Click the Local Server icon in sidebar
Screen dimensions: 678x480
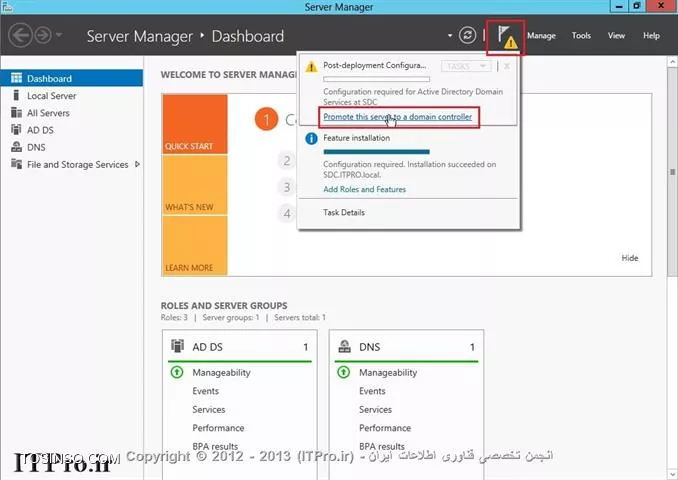[x=16, y=95]
